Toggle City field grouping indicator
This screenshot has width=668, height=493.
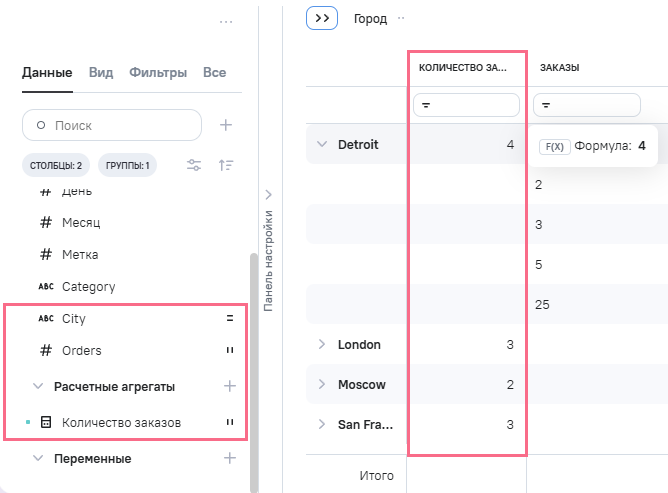[x=229, y=319]
